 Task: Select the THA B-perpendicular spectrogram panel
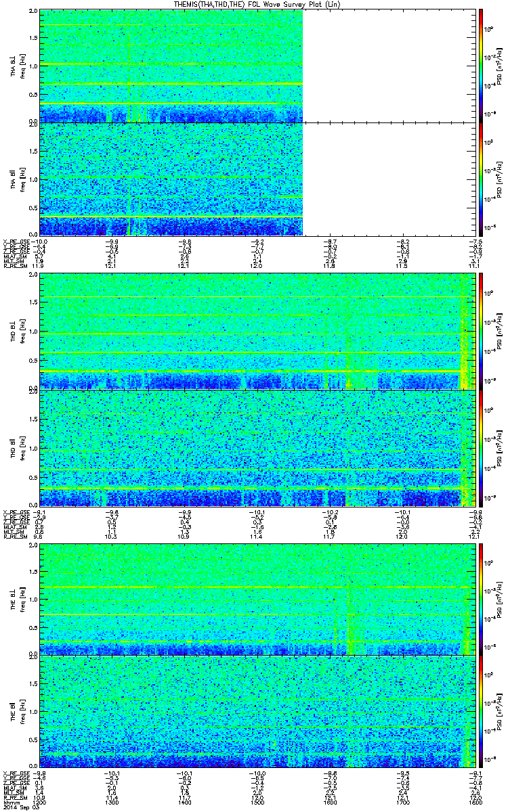click(x=171, y=66)
